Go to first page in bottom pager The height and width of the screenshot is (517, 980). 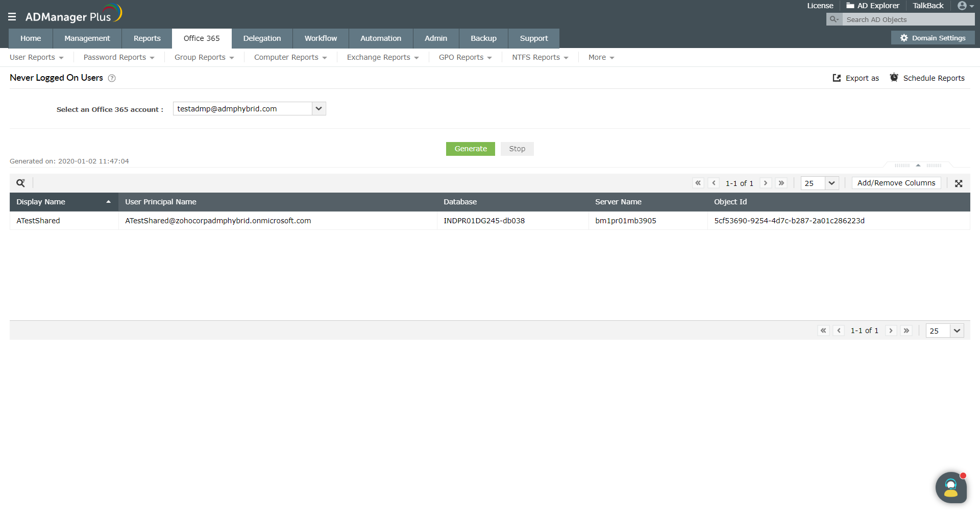click(823, 331)
